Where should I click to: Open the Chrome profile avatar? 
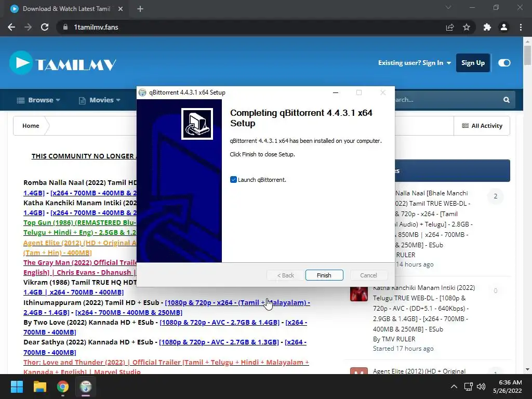pyautogui.click(x=504, y=27)
